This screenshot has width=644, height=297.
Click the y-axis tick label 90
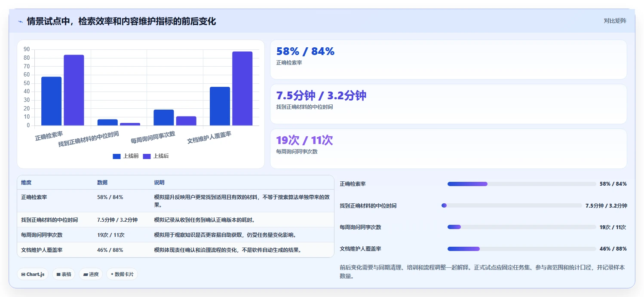click(27, 49)
